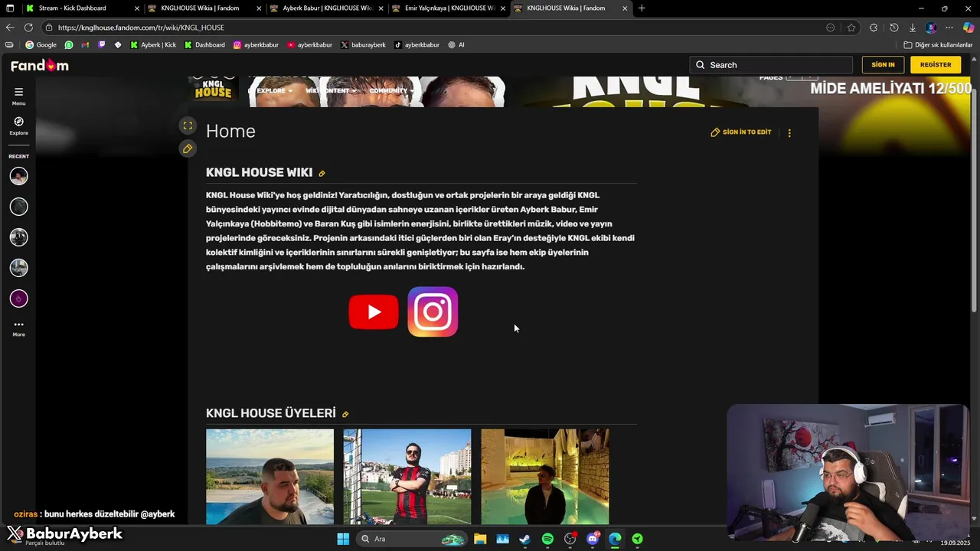Open Google bookmark
Viewport: 980px width, 551px height.
[x=41, y=45]
